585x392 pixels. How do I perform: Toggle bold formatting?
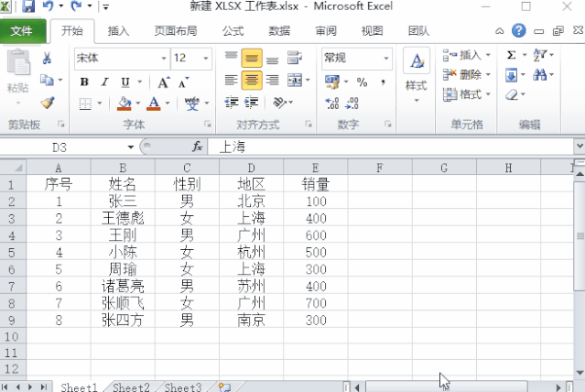click(85, 82)
